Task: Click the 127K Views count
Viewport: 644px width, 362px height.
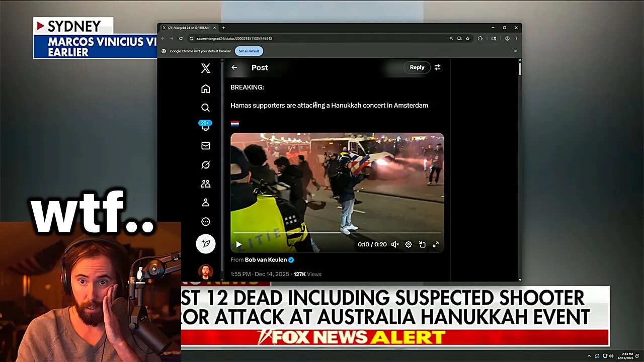Action: pyautogui.click(x=307, y=274)
